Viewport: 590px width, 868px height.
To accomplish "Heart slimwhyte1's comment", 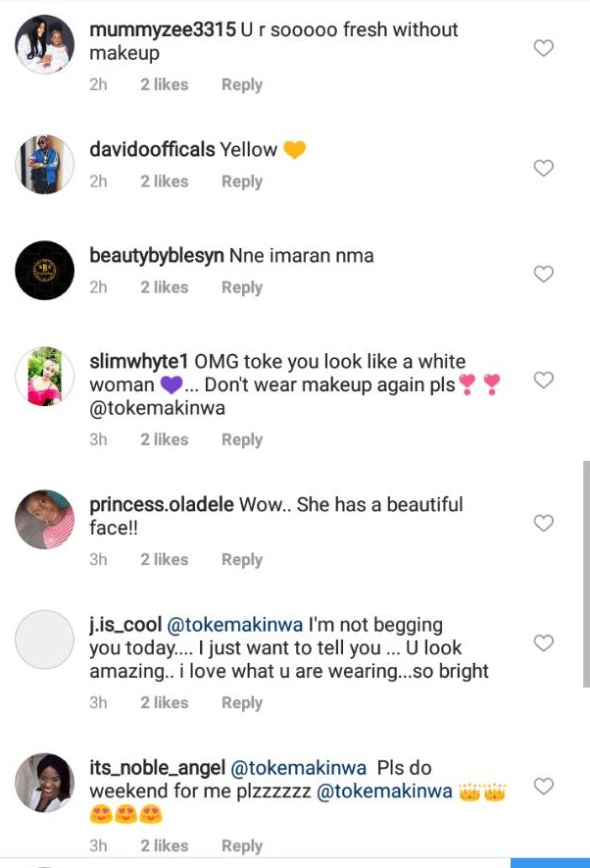I will [x=543, y=381].
